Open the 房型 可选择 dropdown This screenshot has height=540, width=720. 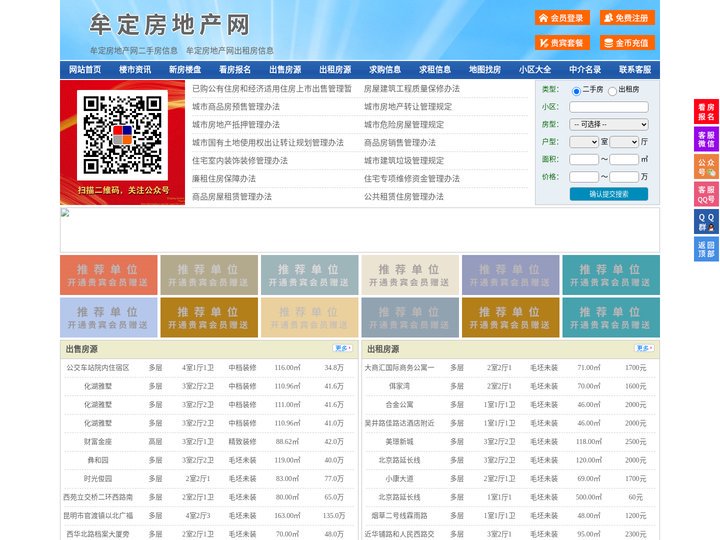point(609,124)
